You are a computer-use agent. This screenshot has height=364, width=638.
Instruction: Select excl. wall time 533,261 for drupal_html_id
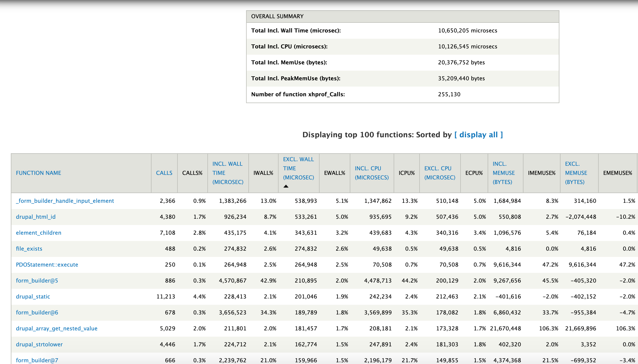pyautogui.click(x=306, y=217)
